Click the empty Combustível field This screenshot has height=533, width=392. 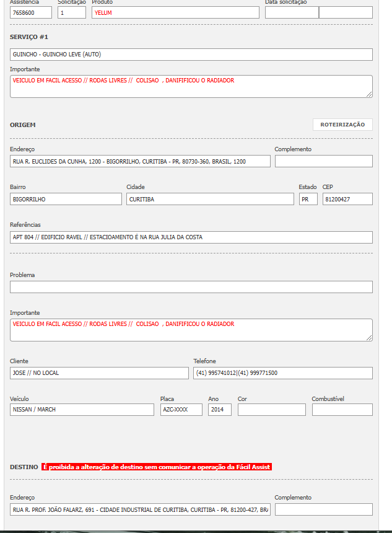pos(342,410)
